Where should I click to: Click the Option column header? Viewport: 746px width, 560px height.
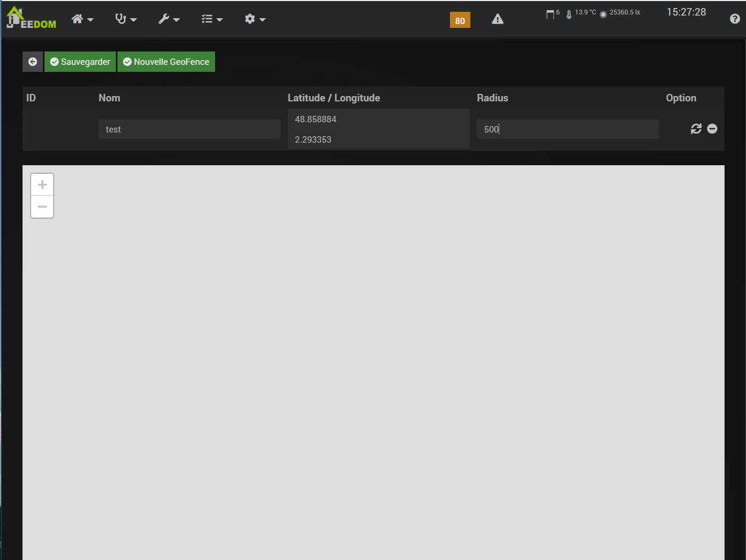tap(681, 98)
